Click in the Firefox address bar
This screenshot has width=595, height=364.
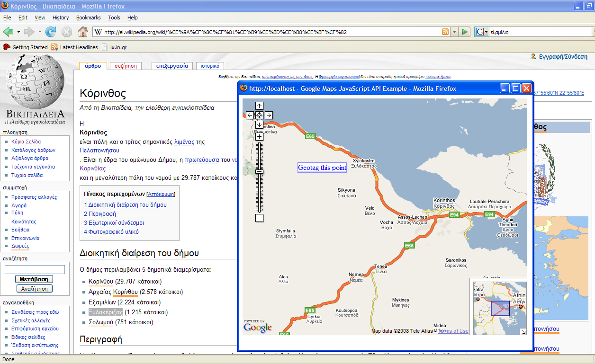coord(271,32)
